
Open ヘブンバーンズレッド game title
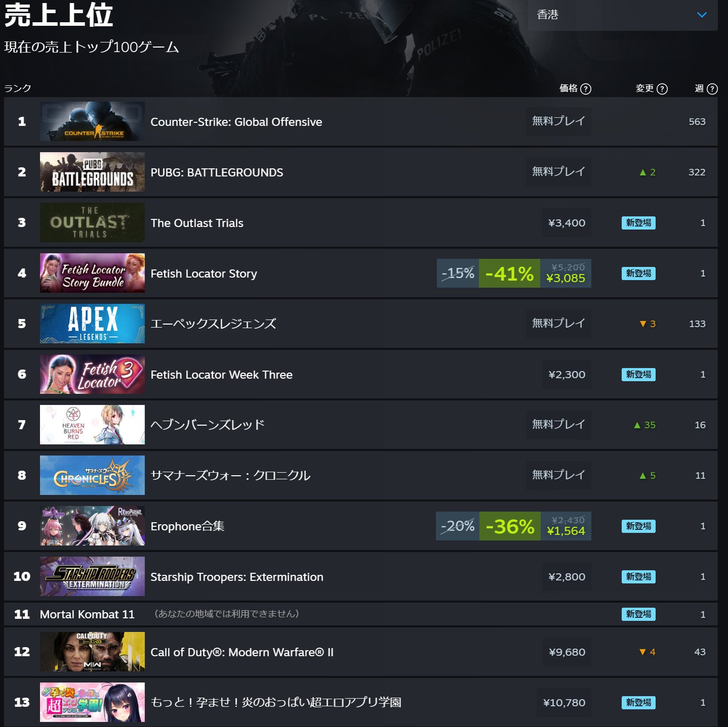(207, 425)
